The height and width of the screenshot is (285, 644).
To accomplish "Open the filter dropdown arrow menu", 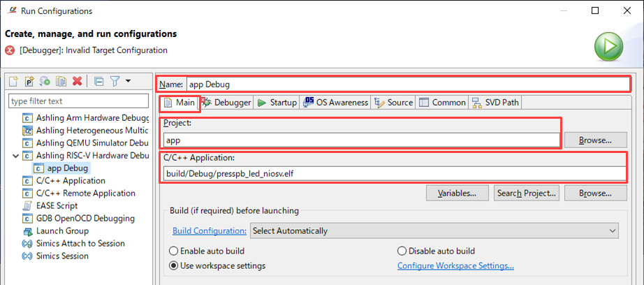I will (128, 81).
